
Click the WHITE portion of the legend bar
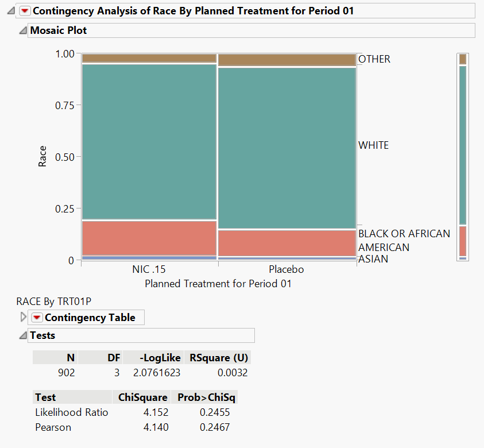pos(462,145)
